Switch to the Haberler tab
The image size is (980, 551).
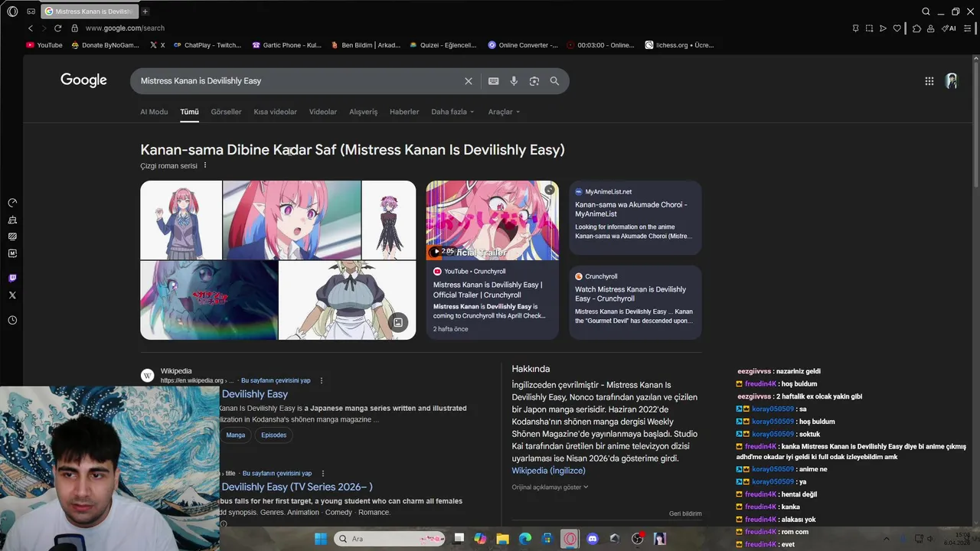click(404, 112)
